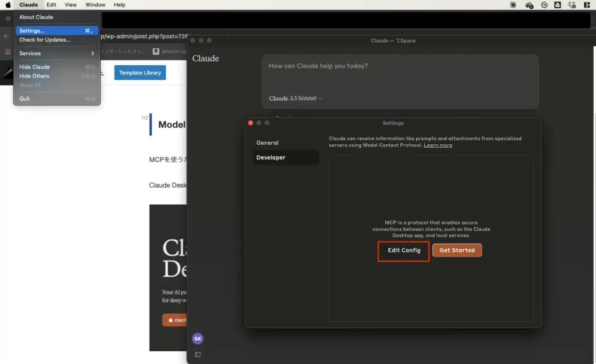Open the Claude 3.5 Sonnet model selector
The image size is (596, 364).
[x=294, y=98]
